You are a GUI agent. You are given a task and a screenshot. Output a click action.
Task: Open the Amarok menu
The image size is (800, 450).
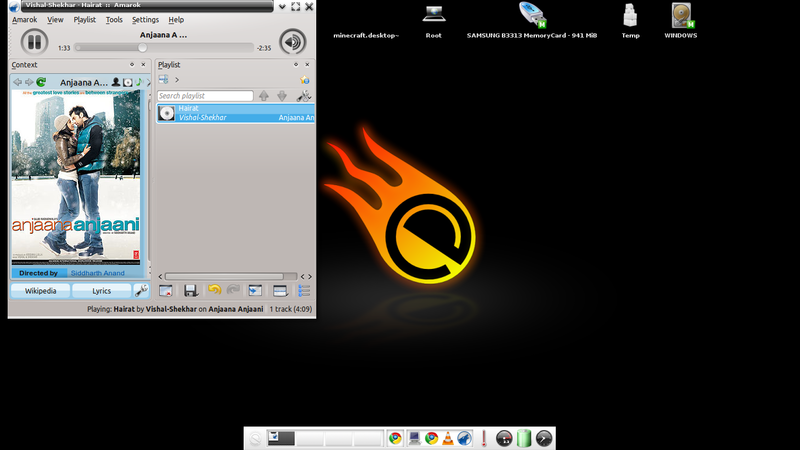[24, 20]
